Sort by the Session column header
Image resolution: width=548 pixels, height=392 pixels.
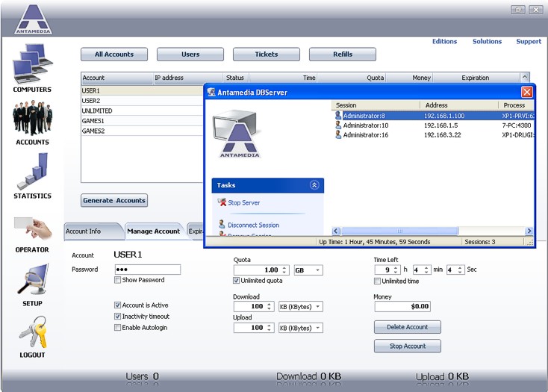(x=376, y=105)
